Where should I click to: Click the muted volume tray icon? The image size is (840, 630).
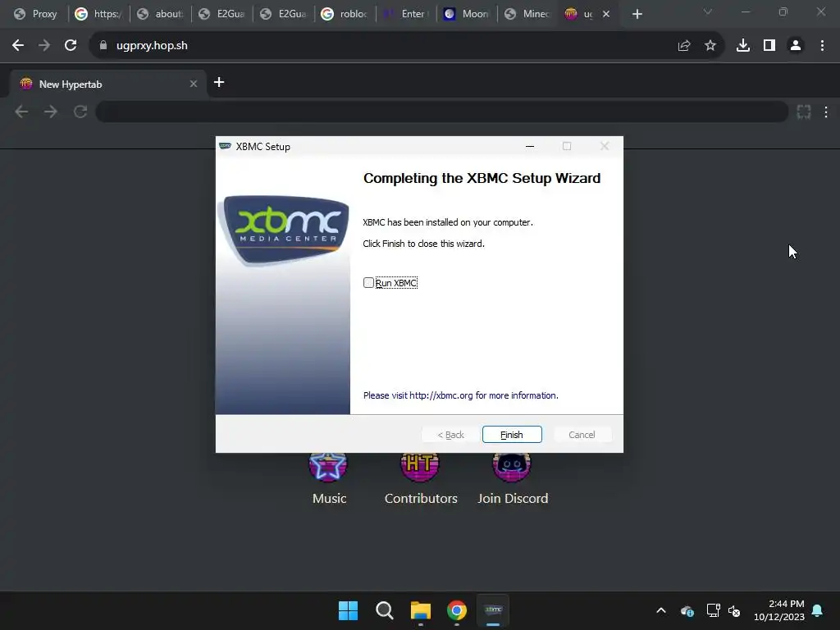pos(734,610)
